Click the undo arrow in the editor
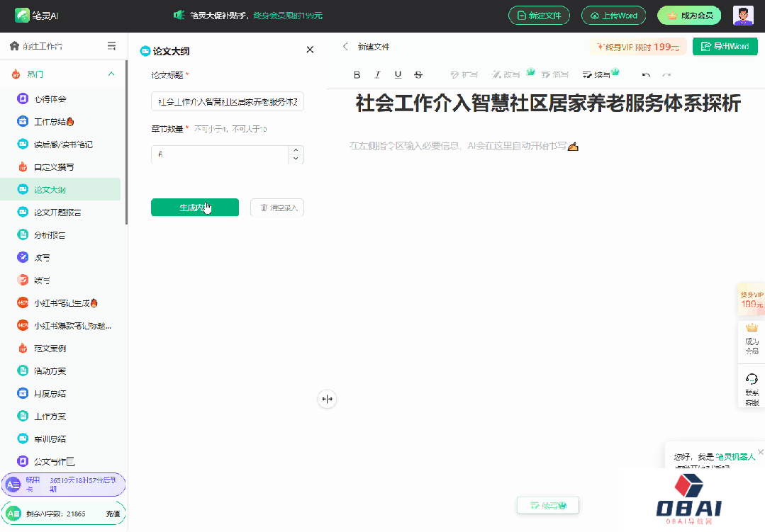The image size is (765, 532). 647,74
